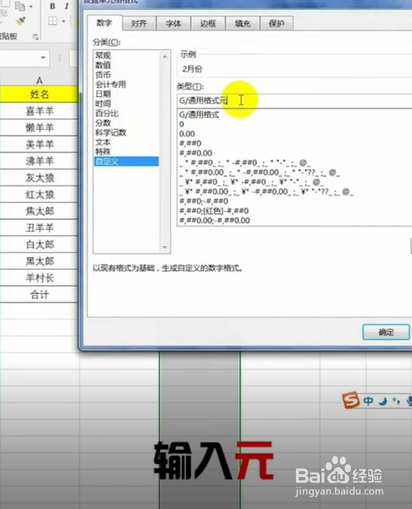This screenshot has height=509, width=412.
Task: Expand the copy button dropdown arrow
Action: pyautogui.click(x=31, y=6)
